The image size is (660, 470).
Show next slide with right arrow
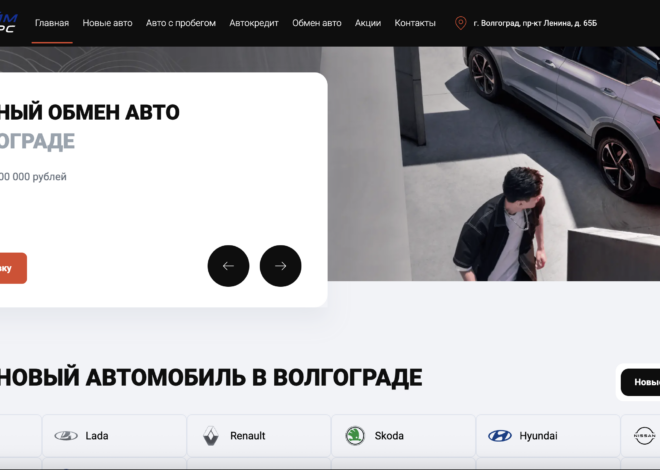click(x=280, y=266)
